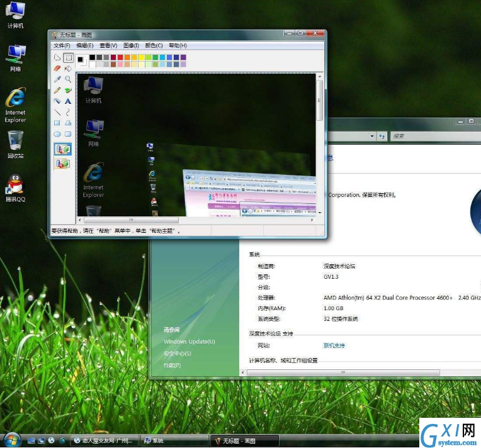This screenshot has width=481, height=448.
Task: Pick the yellow color swatch
Action: tap(141, 57)
